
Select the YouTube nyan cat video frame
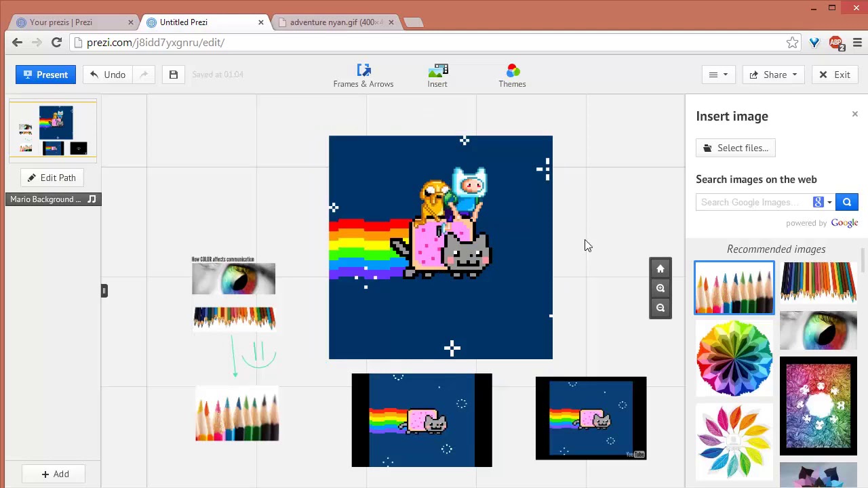pyautogui.click(x=591, y=418)
